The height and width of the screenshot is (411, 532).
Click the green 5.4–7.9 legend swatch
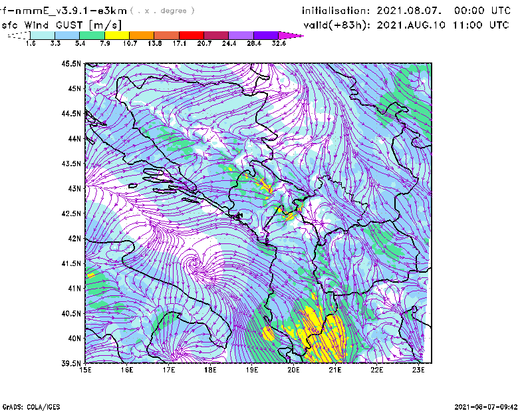click(x=92, y=35)
